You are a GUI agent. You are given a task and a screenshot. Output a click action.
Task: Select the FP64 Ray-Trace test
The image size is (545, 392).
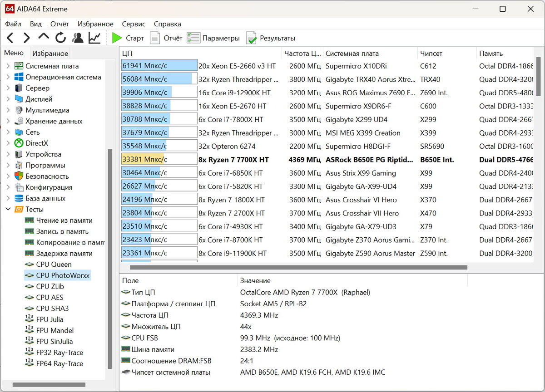[54, 363]
